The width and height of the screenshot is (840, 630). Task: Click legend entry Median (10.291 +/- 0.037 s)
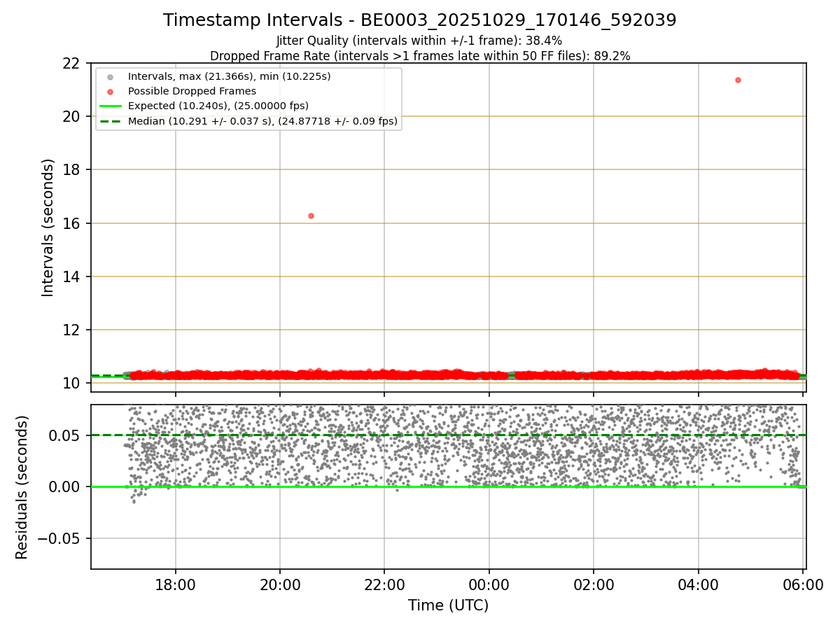point(262,121)
